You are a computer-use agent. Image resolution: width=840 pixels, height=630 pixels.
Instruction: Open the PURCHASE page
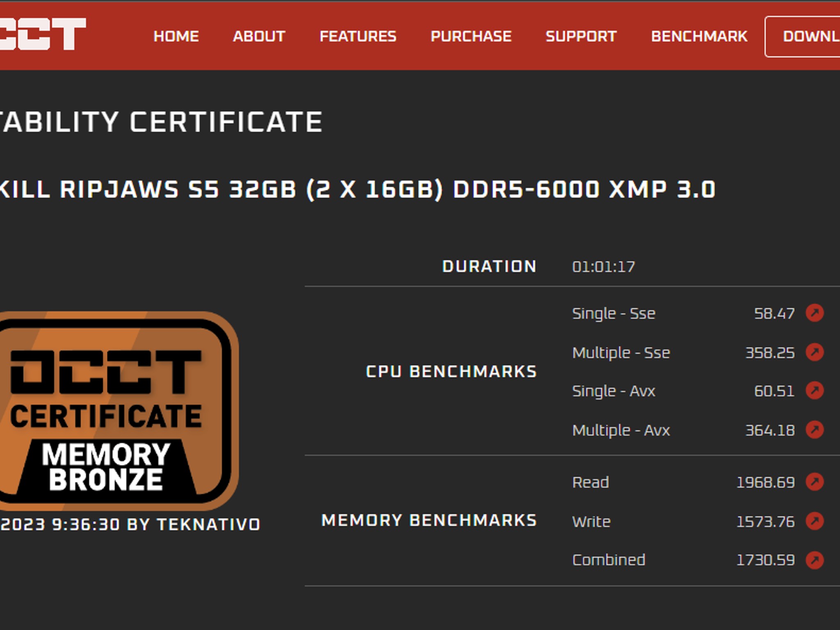pos(471,37)
